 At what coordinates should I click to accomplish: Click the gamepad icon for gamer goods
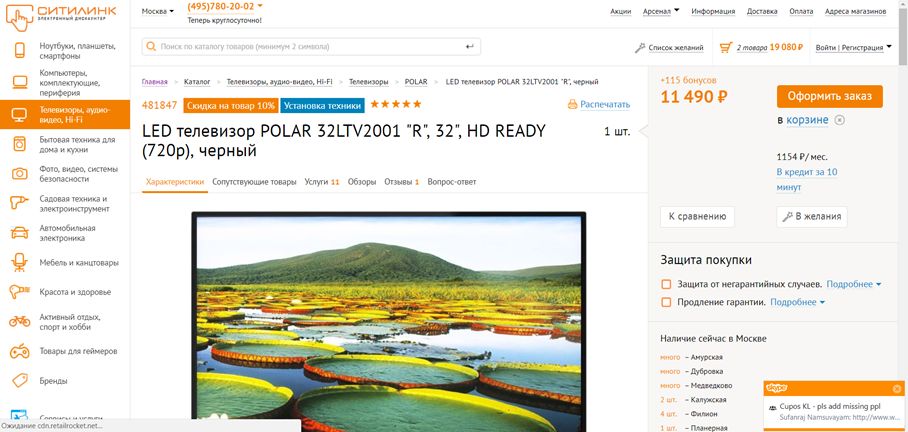[x=20, y=351]
